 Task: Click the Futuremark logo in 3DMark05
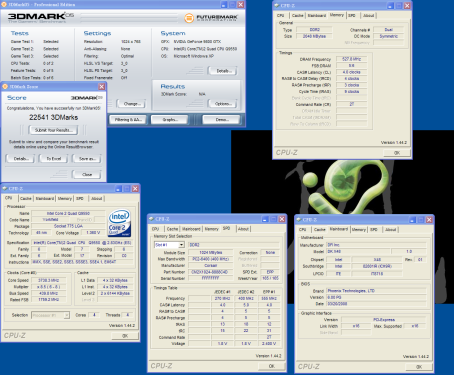[211, 18]
